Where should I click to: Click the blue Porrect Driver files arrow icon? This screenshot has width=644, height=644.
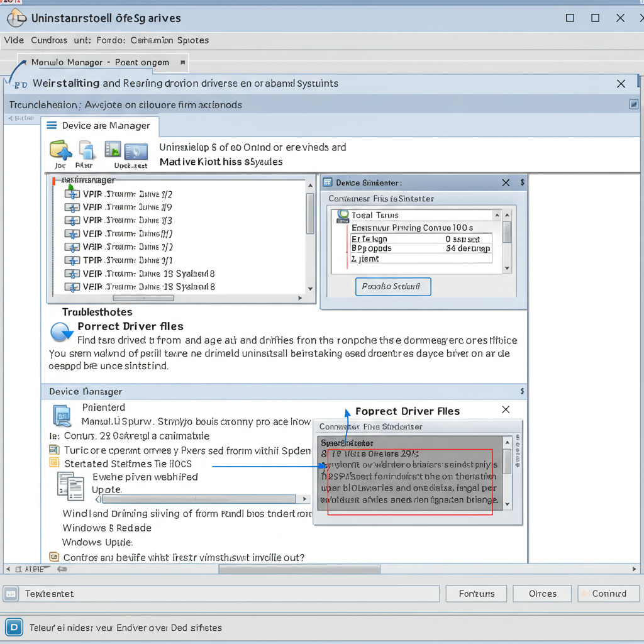tap(61, 332)
